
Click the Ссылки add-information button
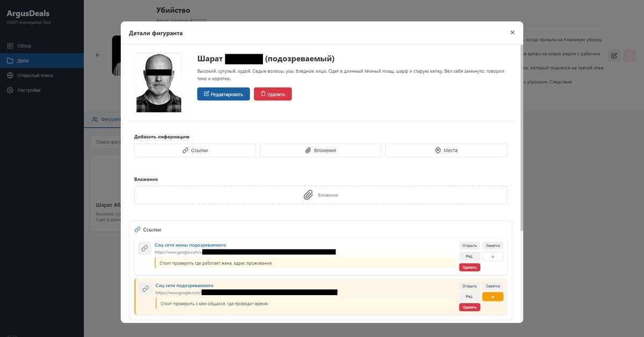point(195,150)
